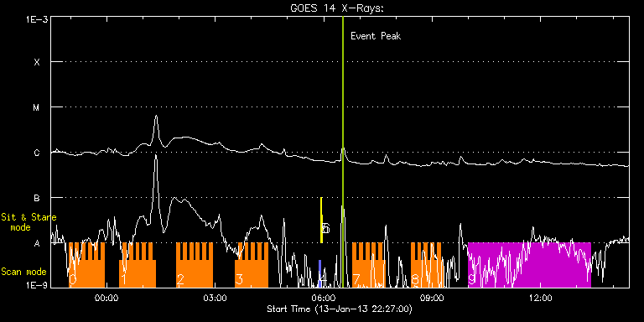Click the 'Scan mode' label

click(x=23, y=272)
